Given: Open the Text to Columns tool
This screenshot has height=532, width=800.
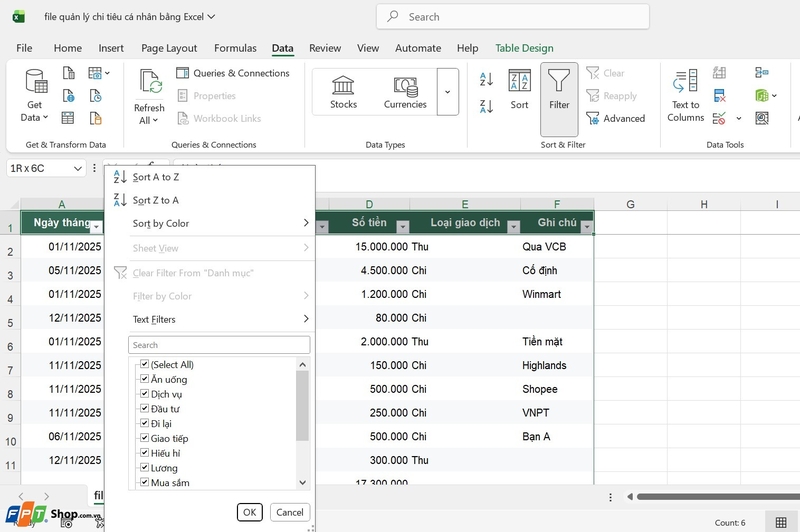Looking at the screenshot, I should point(685,81).
